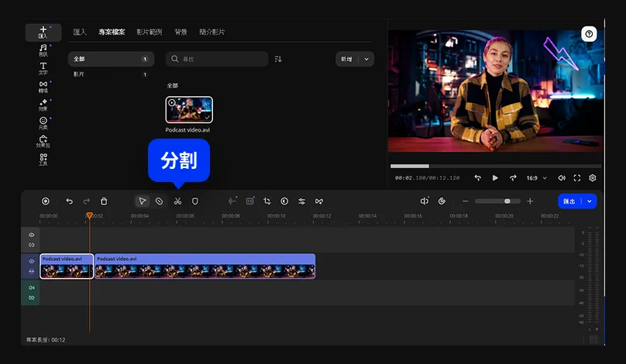The height and width of the screenshot is (364, 626).
Task: Hide the main video track with eye icon
Action: [32, 262]
